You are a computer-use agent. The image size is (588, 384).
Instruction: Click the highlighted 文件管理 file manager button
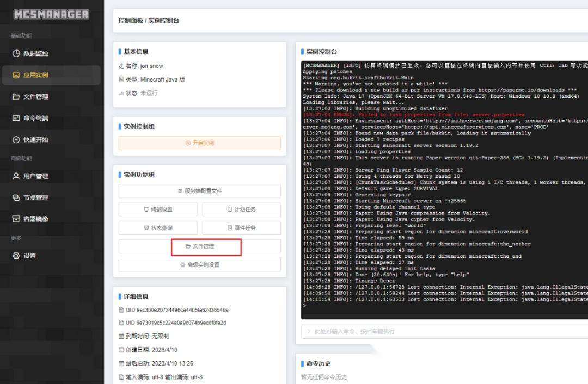tap(199, 246)
